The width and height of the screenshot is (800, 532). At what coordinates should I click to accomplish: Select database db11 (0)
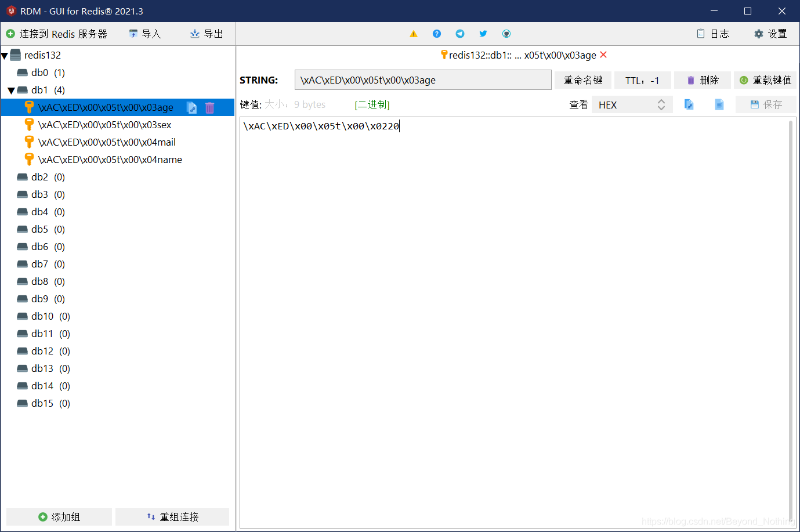(50, 334)
